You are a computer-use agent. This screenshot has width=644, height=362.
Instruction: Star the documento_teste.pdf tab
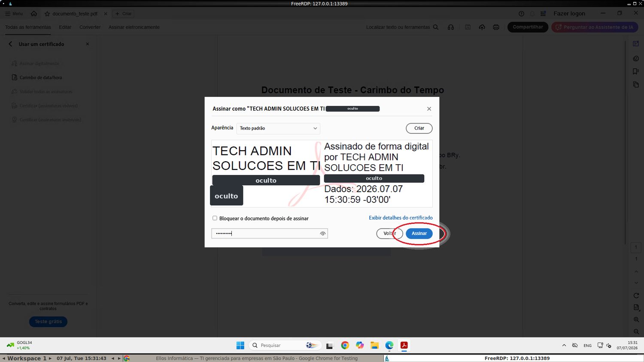pyautogui.click(x=47, y=14)
